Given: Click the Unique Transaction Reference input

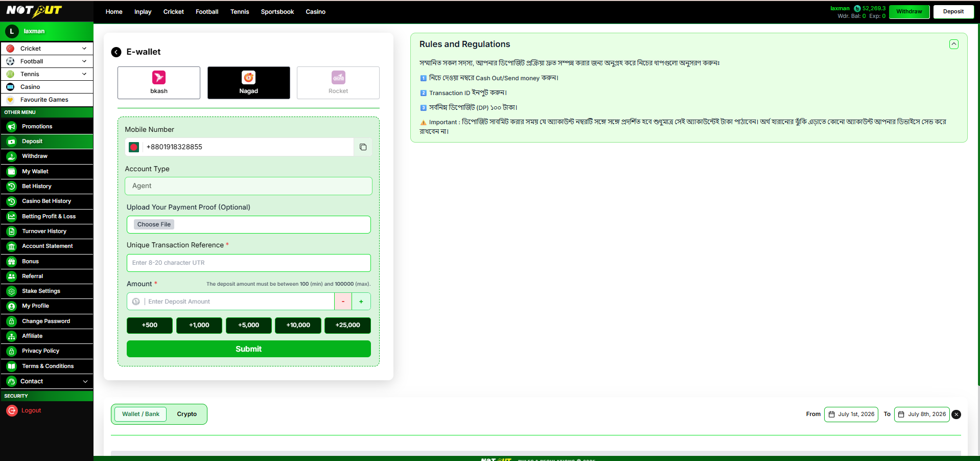Looking at the screenshot, I should click(x=249, y=263).
